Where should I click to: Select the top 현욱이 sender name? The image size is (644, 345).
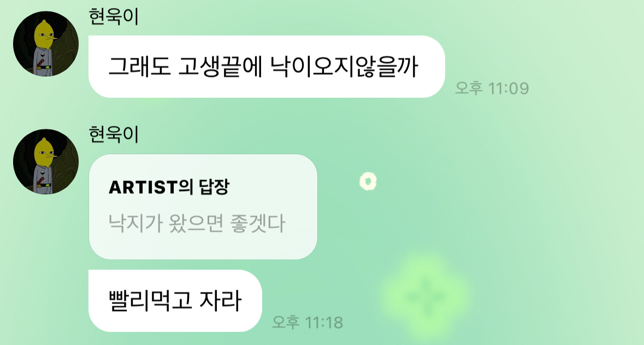114,17
